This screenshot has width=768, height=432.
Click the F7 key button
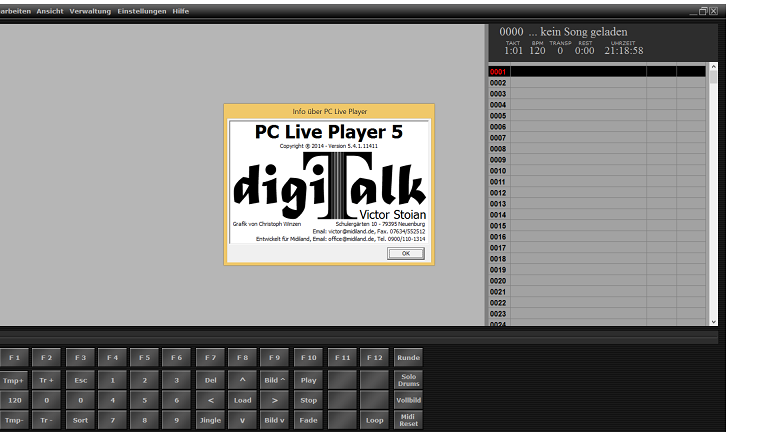pyautogui.click(x=210, y=358)
